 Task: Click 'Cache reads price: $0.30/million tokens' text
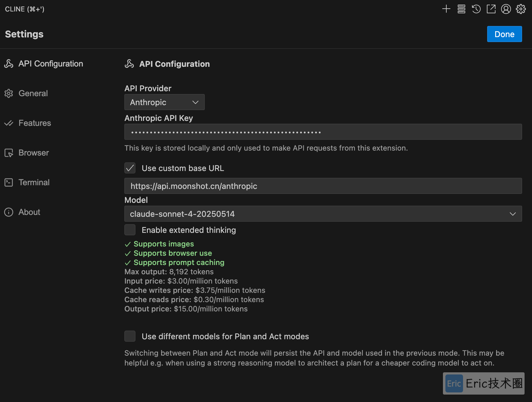pyautogui.click(x=194, y=300)
